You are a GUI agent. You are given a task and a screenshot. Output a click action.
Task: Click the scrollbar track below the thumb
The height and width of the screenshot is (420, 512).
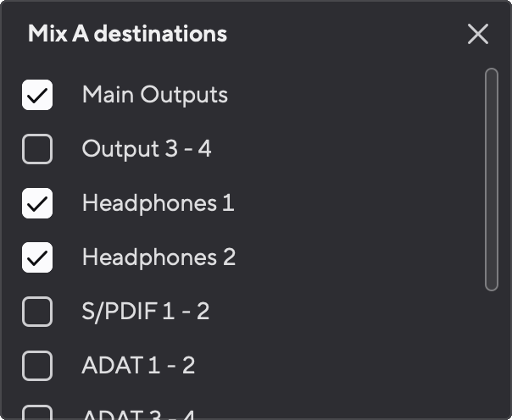pyautogui.click(x=491, y=356)
